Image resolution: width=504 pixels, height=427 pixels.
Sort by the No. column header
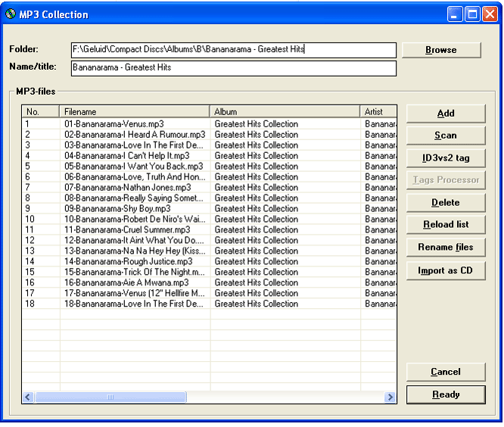pyautogui.click(x=41, y=111)
